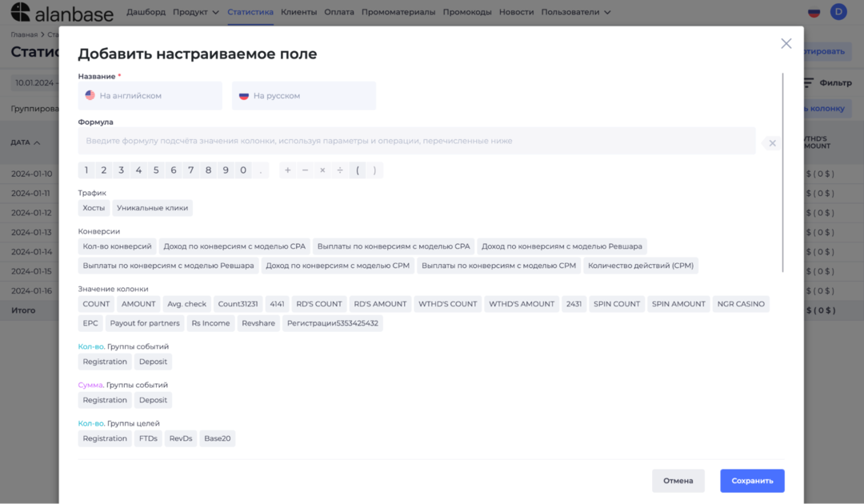
Task: Open the user avatar menu marked D
Action: (838, 12)
